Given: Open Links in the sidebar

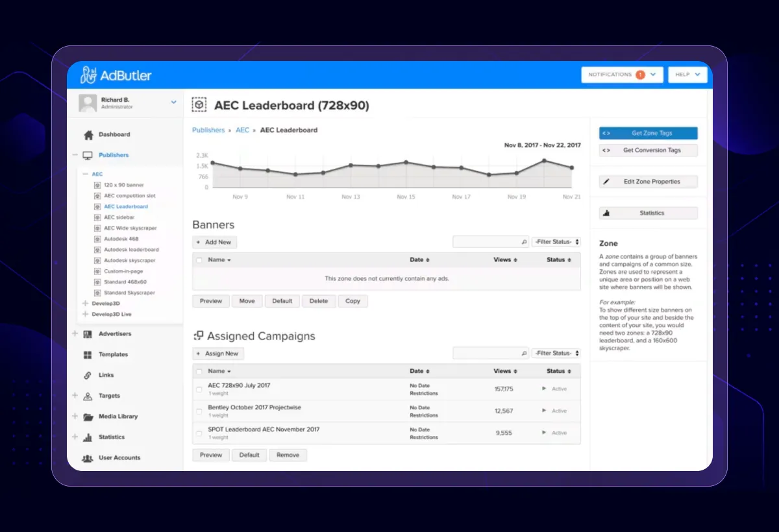Looking at the screenshot, I should point(106,375).
